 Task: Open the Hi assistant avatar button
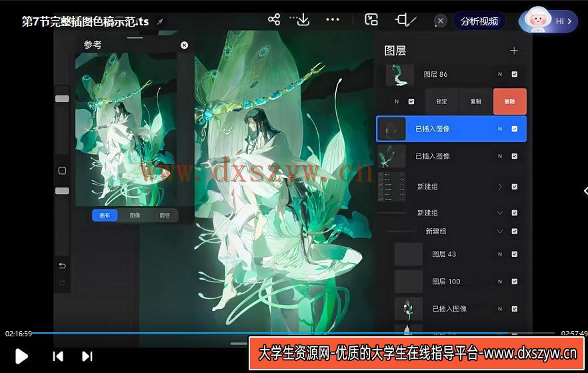point(548,20)
